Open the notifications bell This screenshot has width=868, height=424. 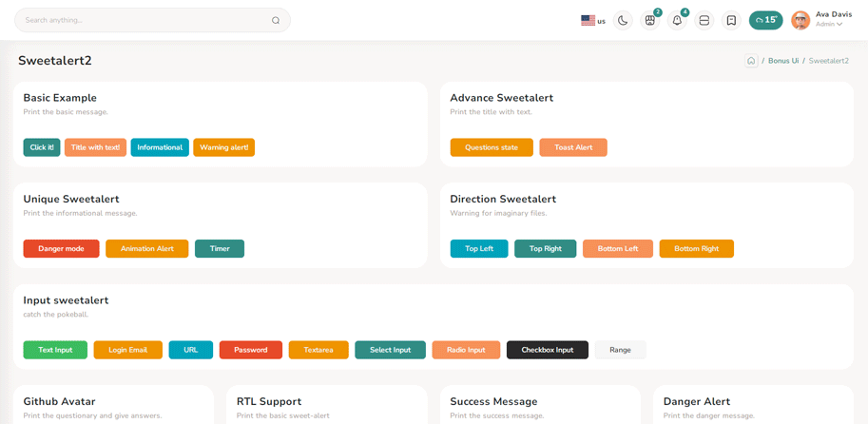pos(677,20)
